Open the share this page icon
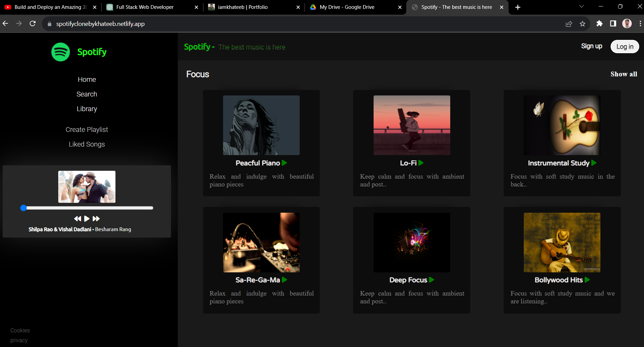This screenshot has width=644, height=347. point(569,24)
